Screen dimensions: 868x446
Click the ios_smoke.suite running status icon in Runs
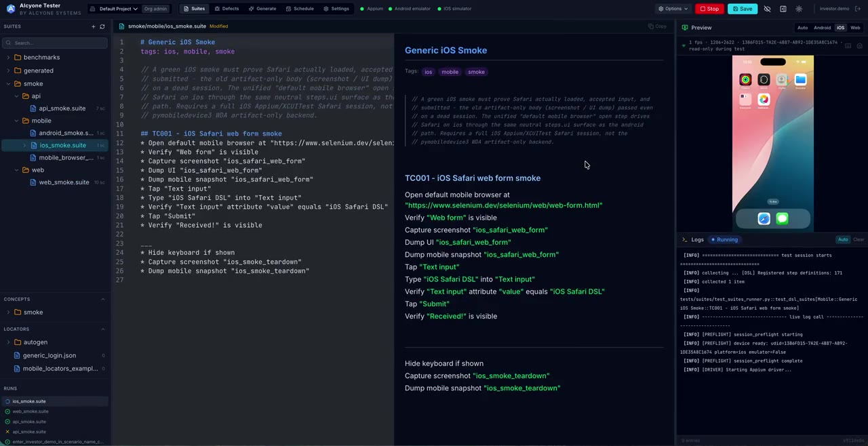[7, 401]
